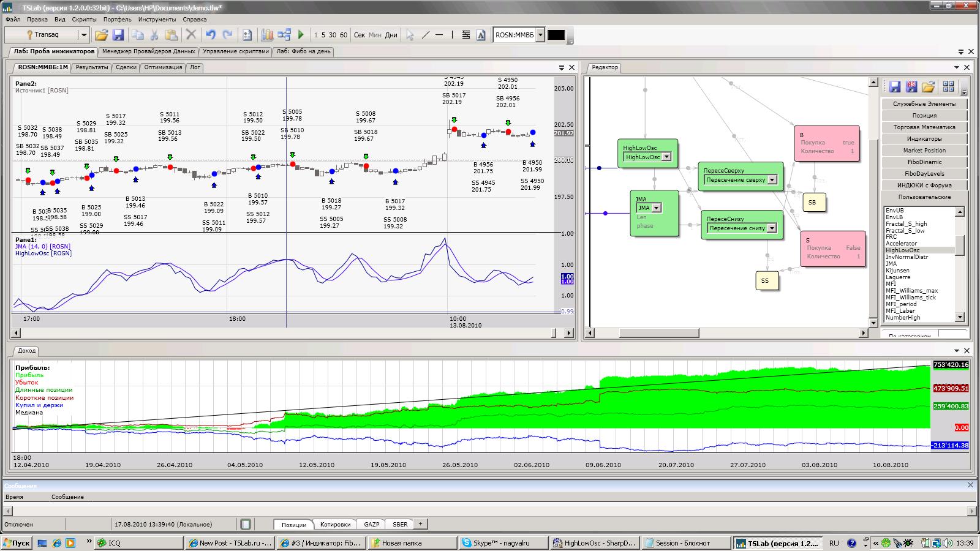
Task: Open the Transaq provider dropdown
Action: click(x=84, y=35)
